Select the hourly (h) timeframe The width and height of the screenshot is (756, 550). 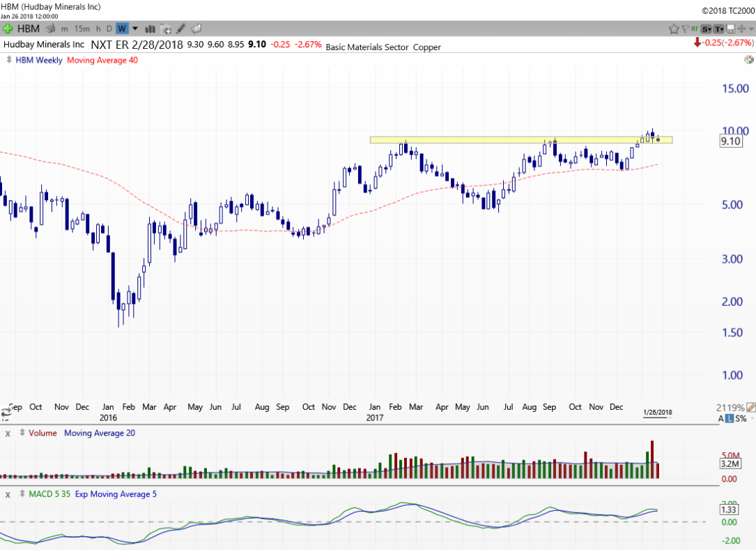tap(98, 29)
